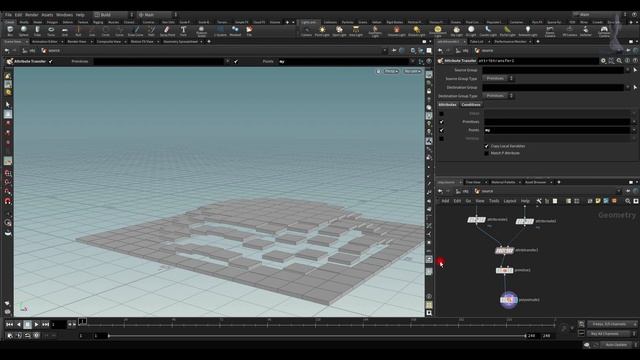Select the Draw Curve shelf tool
Screen dimensions: 640x360
click(136, 31)
